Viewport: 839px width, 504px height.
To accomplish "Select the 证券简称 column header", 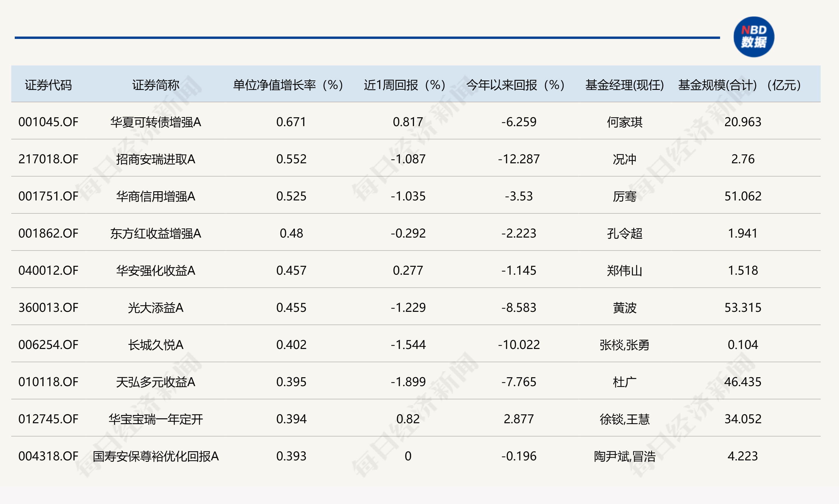I will tap(156, 85).
